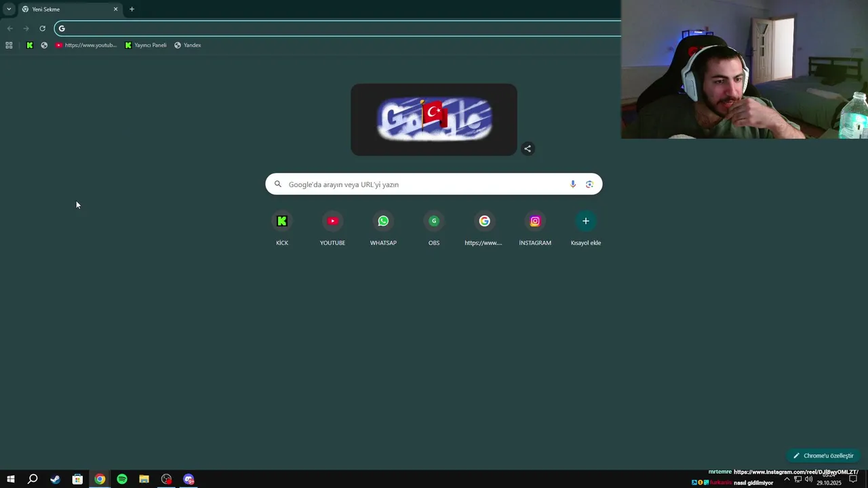Open Steam from the taskbar
The image size is (868, 488).
pyautogui.click(x=55, y=479)
